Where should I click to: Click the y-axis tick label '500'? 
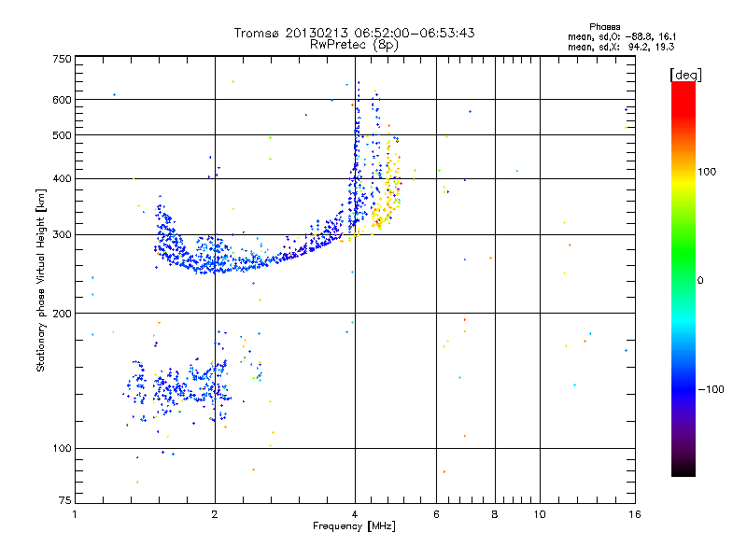(x=62, y=135)
